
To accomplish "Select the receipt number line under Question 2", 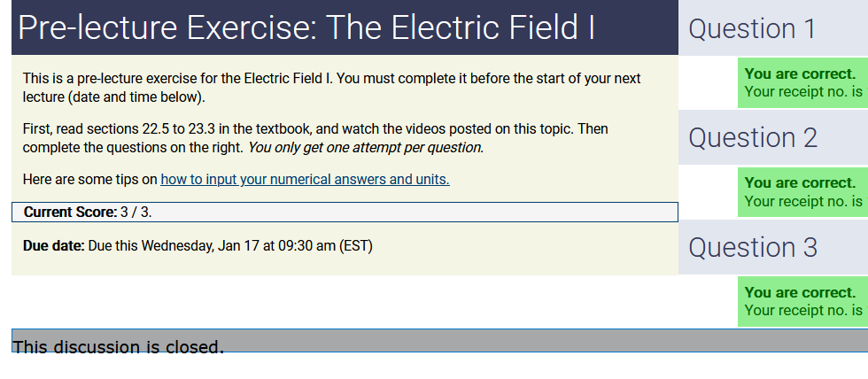I will (802, 201).
